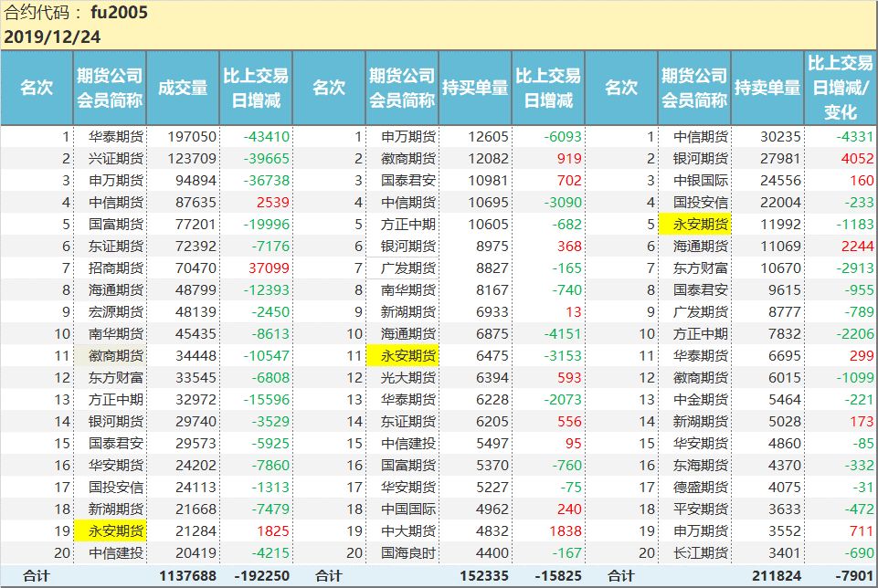Click the 持卖单量 column header
878x588 pixels.
tap(766, 86)
